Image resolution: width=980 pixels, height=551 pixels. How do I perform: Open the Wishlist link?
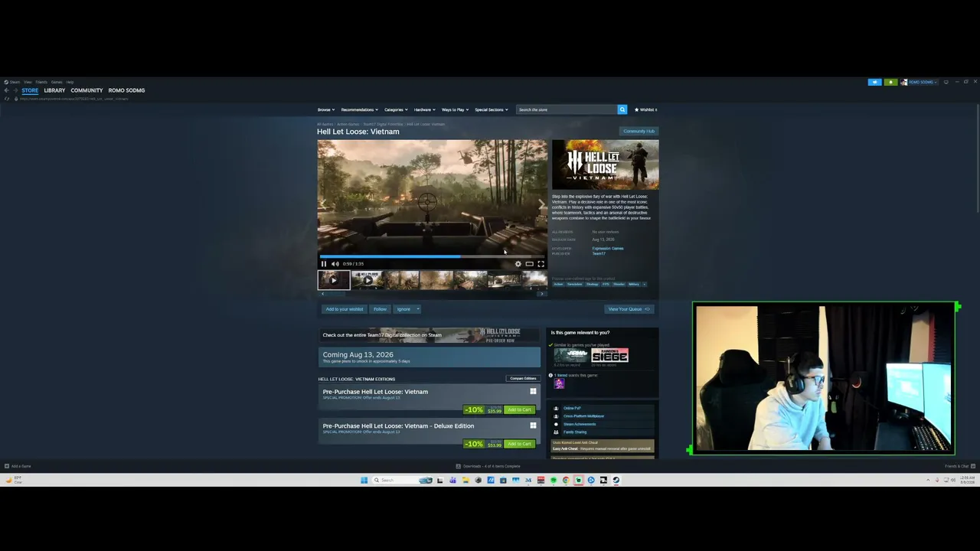(x=645, y=109)
